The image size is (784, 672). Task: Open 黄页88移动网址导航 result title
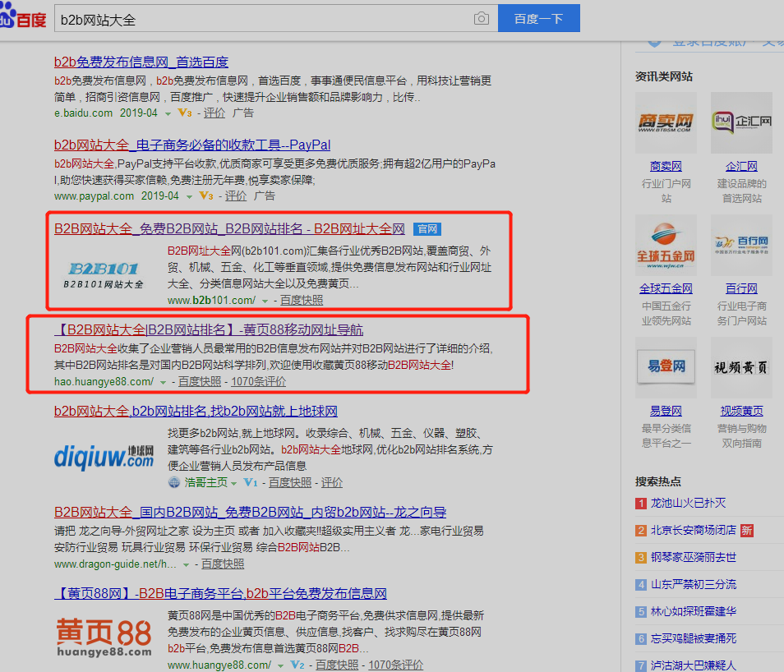[209, 330]
